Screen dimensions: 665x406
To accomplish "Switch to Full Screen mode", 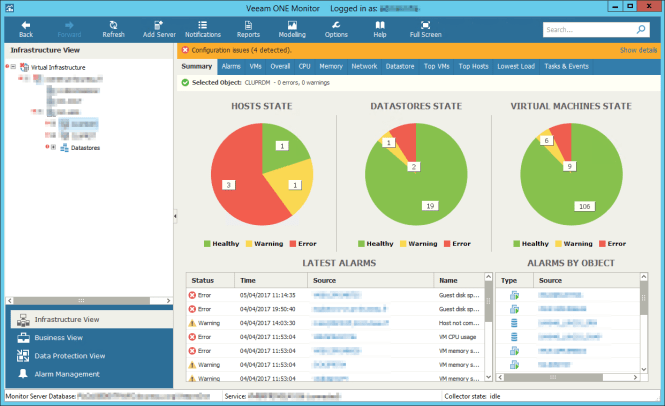I will [x=425, y=29].
